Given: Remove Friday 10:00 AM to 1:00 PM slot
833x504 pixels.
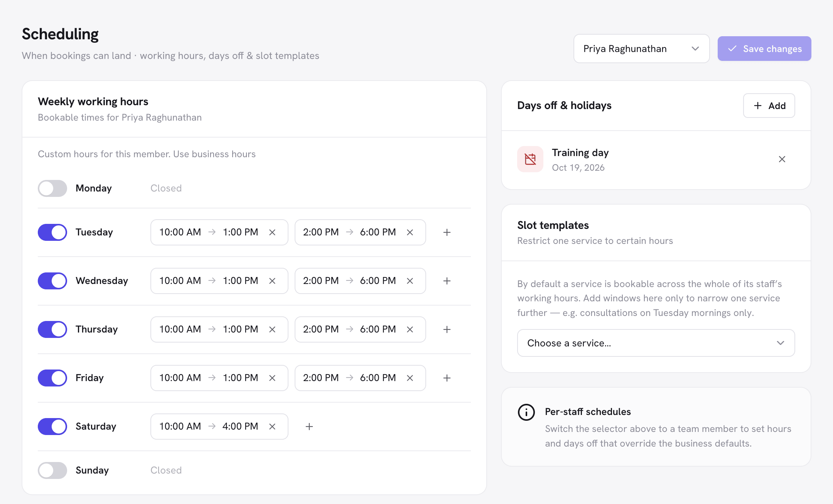Looking at the screenshot, I should tap(272, 378).
